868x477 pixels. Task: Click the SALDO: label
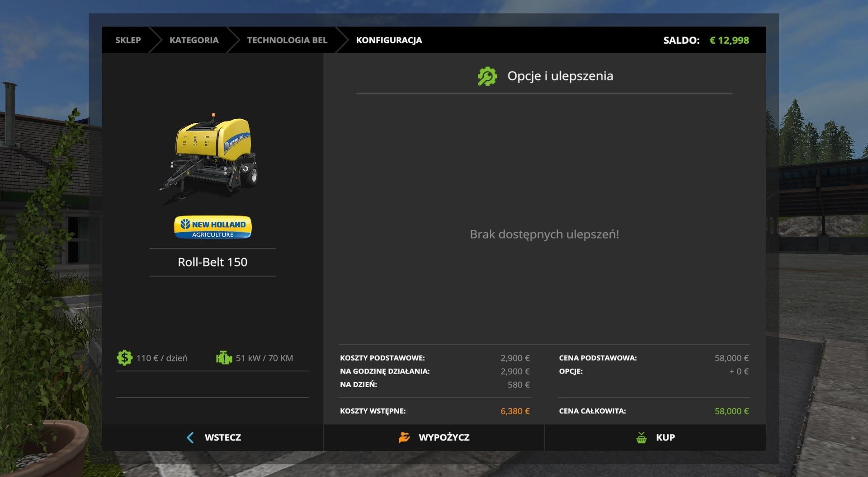point(681,40)
